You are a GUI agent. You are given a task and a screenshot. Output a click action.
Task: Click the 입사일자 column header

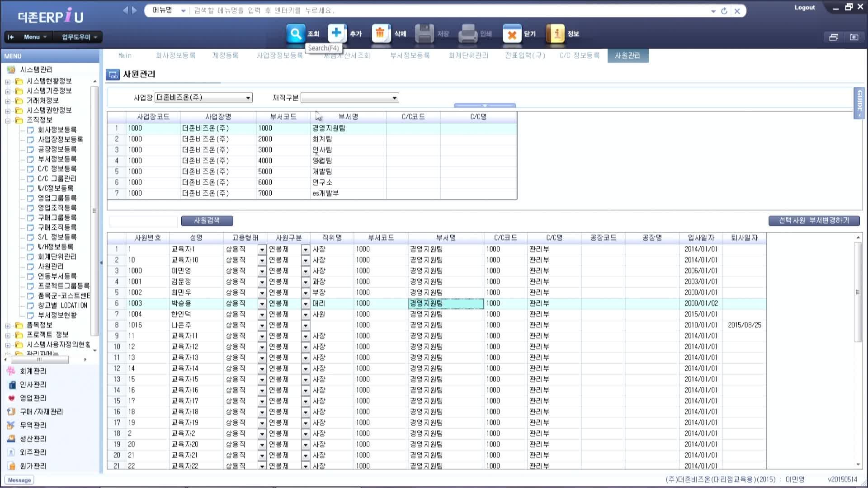[x=701, y=238]
